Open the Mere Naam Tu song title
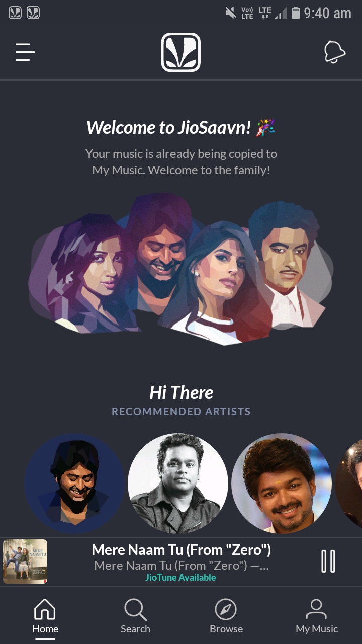The height and width of the screenshot is (644, 362). (x=182, y=550)
